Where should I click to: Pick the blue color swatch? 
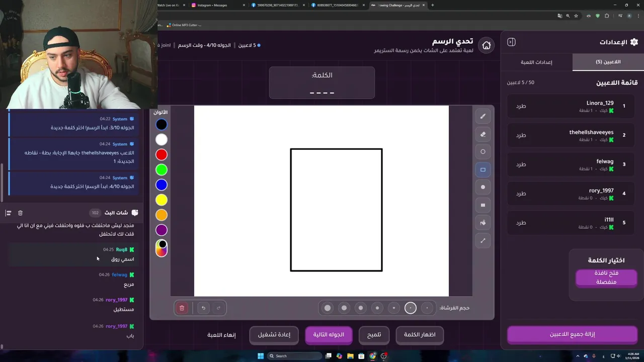tap(161, 185)
